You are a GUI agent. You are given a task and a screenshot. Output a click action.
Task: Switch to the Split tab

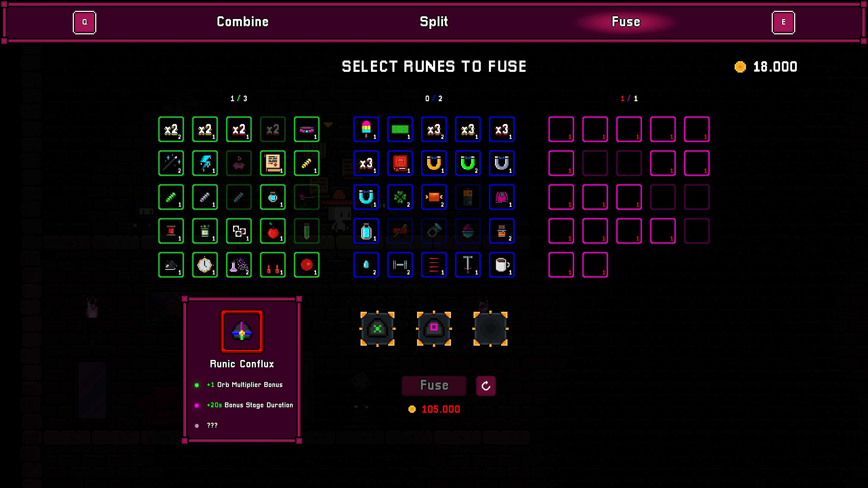pyautogui.click(x=434, y=22)
